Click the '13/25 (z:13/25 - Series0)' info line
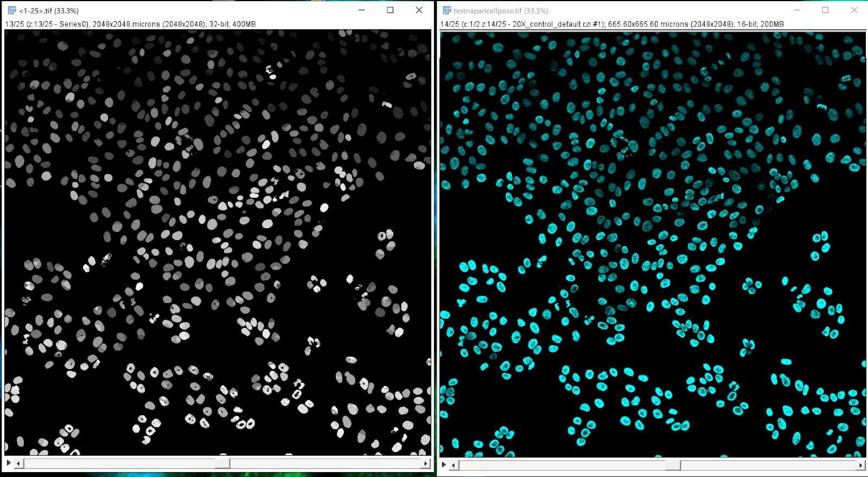Screen dimensions: 868x477 [x=130, y=24]
